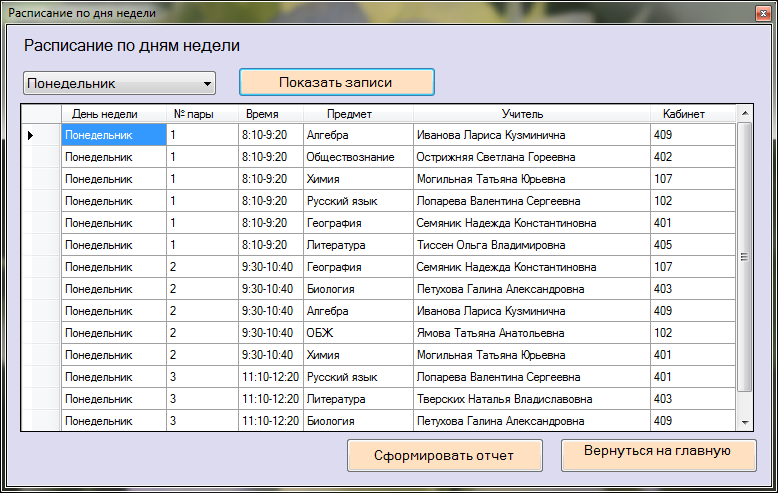This screenshot has width=778, height=493.
Task: Select the Острижняя Светлана Гореевна cell
Action: tap(531, 157)
